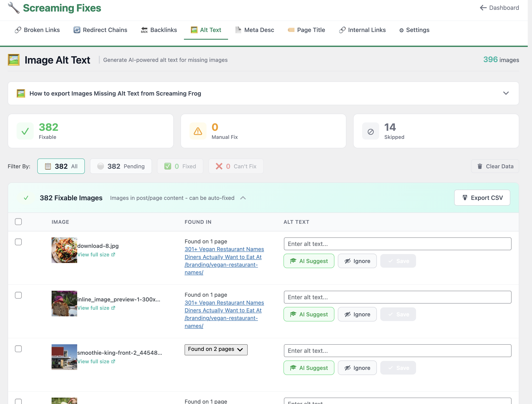Open the Internal Links tab
The width and height of the screenshot is (532, 404).
click(x=362, y=30)
